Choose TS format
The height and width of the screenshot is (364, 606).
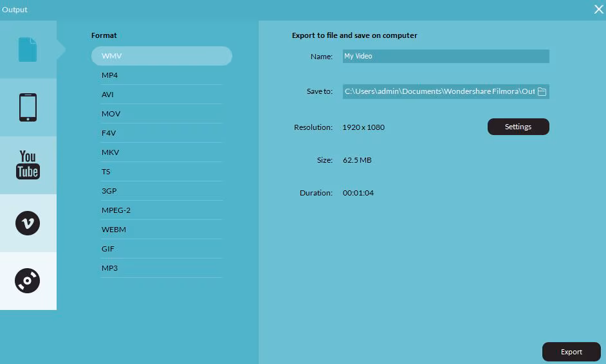[x=161, y=172]
